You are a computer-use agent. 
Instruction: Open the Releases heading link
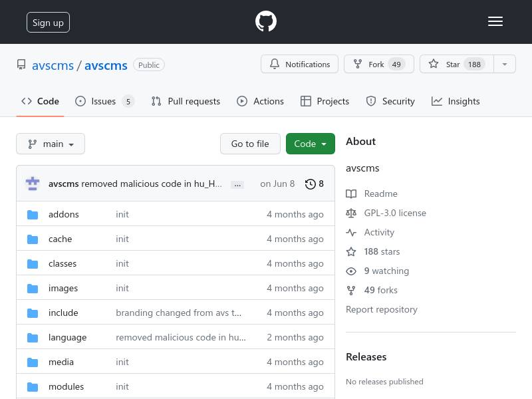(366, 357)
